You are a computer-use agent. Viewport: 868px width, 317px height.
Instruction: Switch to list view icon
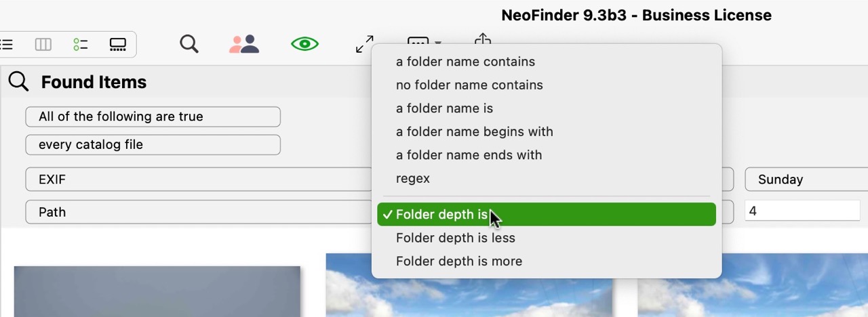pyautogui.click(x=6, y=45)
